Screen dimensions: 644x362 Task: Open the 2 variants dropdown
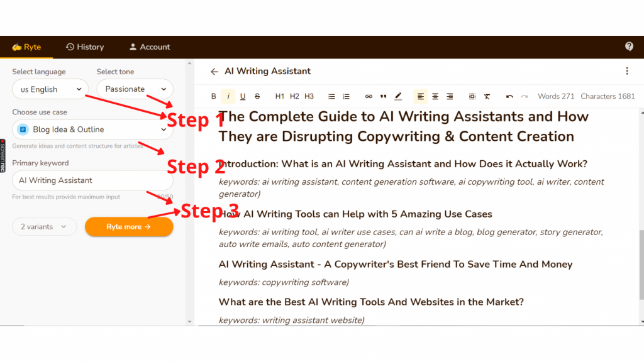click(x=45, y=226)
